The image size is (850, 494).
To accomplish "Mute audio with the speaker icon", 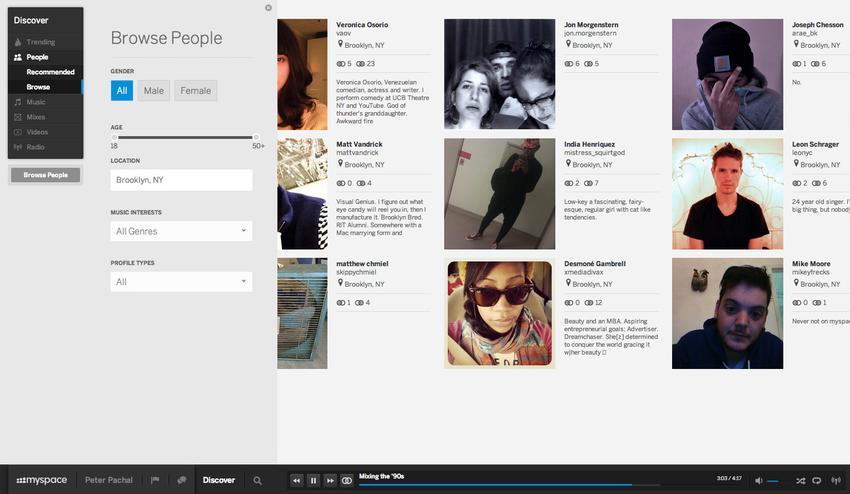I will coord(759,480).
